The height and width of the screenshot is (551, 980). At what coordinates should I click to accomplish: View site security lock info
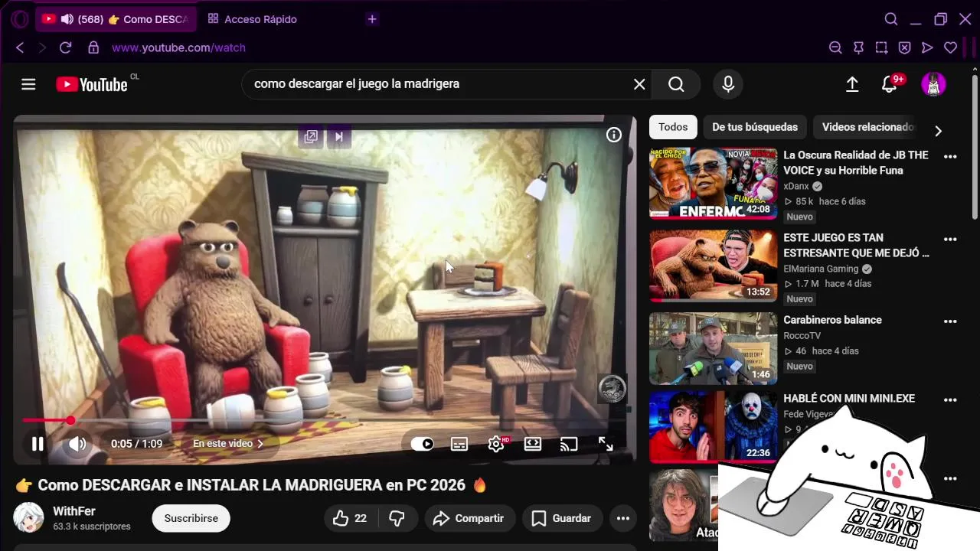coord(93,47)
